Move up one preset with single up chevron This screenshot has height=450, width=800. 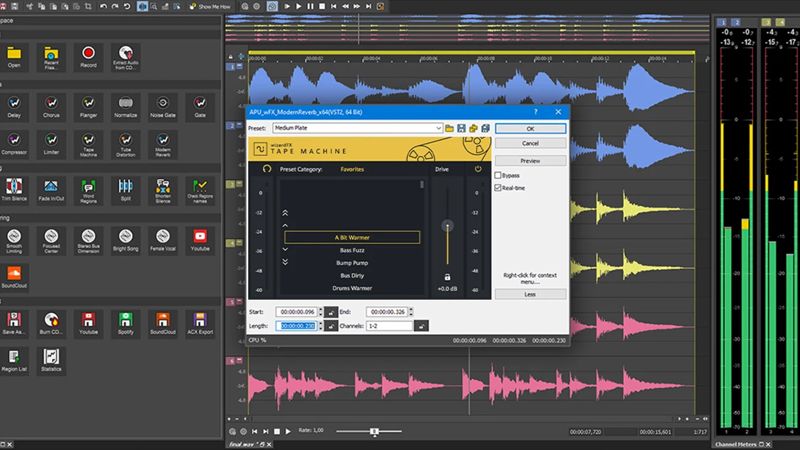[x=285, y=225]
